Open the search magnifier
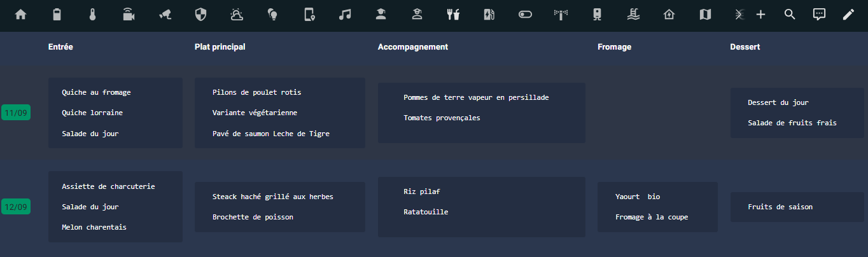The image size is (868, 257). coord(790,15)
